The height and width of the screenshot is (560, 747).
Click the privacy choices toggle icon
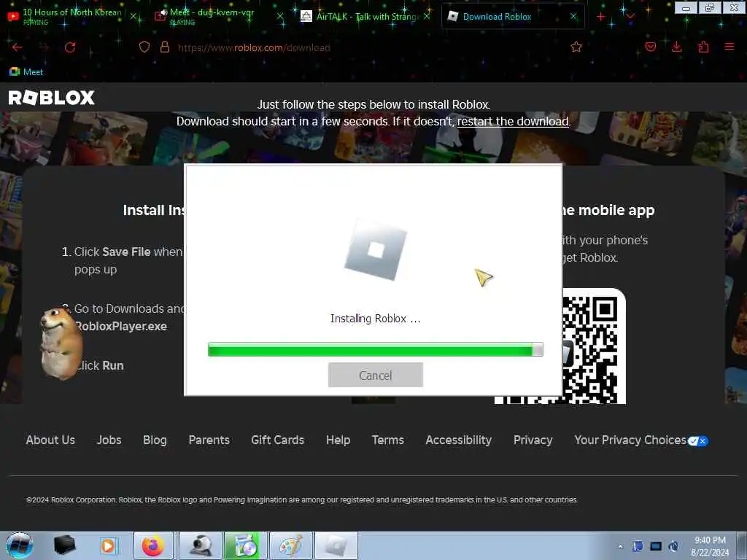[x=698, y=441]
